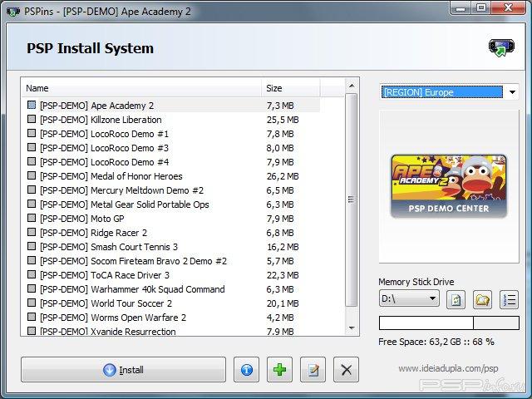Screen dimensions: 532x399
Task: Check the Ridge Racer 2 checkbox
Action: tap(32, 232)
